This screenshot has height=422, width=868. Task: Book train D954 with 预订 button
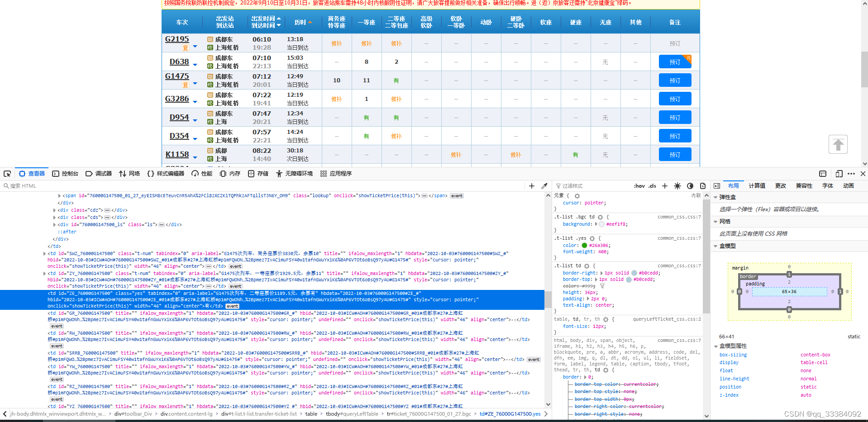[x=675, y=118]
